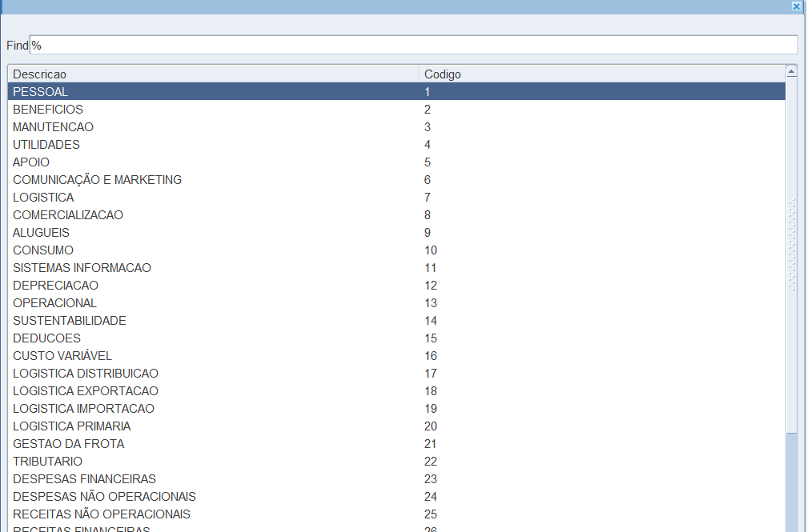Click code cell 10 in Codigo column
This screenshot has height=532, width=807.
(x=602, y=250)
